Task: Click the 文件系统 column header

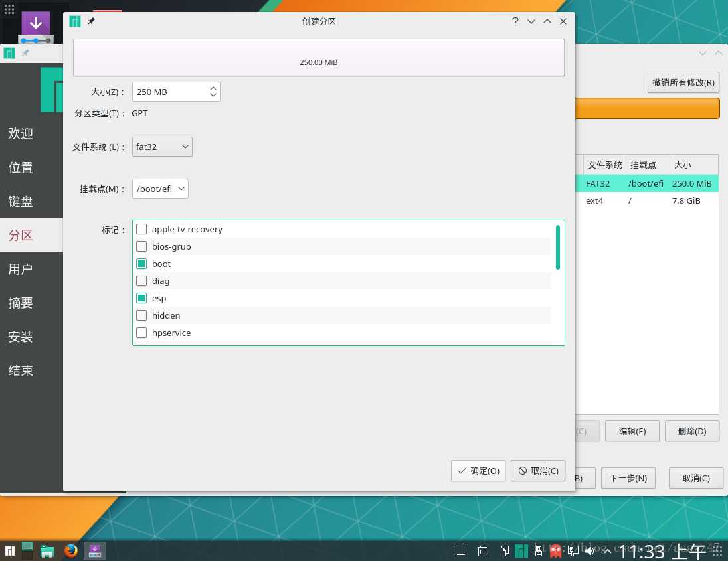Action: (x=604, y=165)
